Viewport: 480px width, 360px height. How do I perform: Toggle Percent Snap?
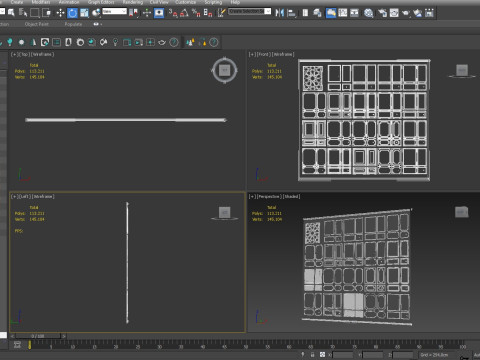[x=196, y=13]
